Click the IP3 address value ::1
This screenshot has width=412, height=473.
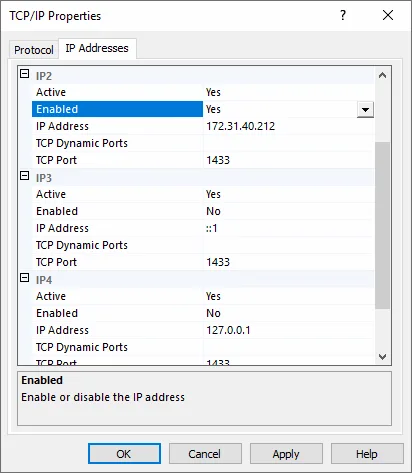(212, 228)
